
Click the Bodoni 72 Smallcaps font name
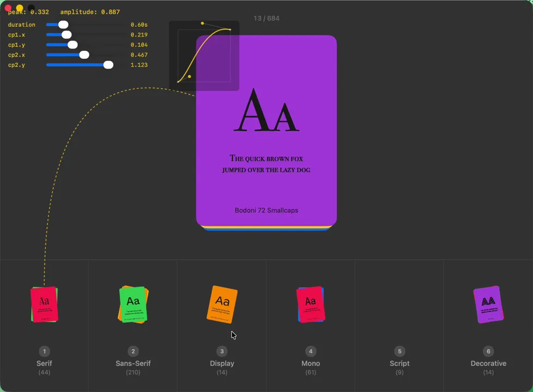pos(266,210)
